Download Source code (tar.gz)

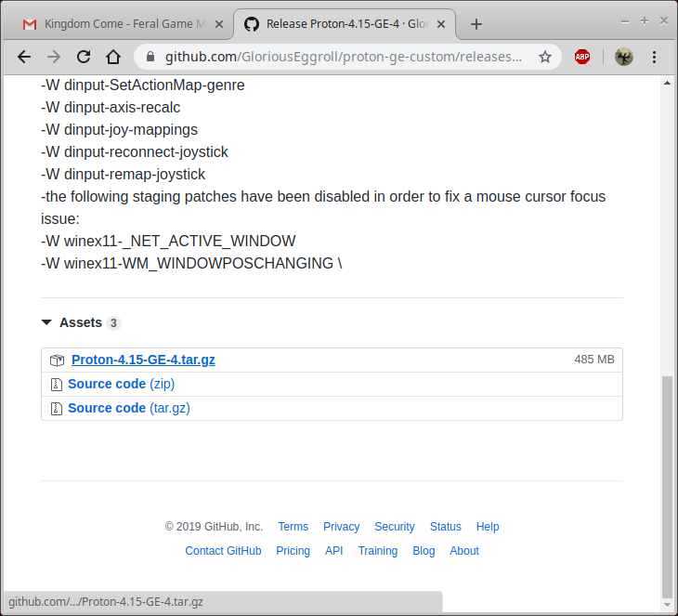(129, 408)
